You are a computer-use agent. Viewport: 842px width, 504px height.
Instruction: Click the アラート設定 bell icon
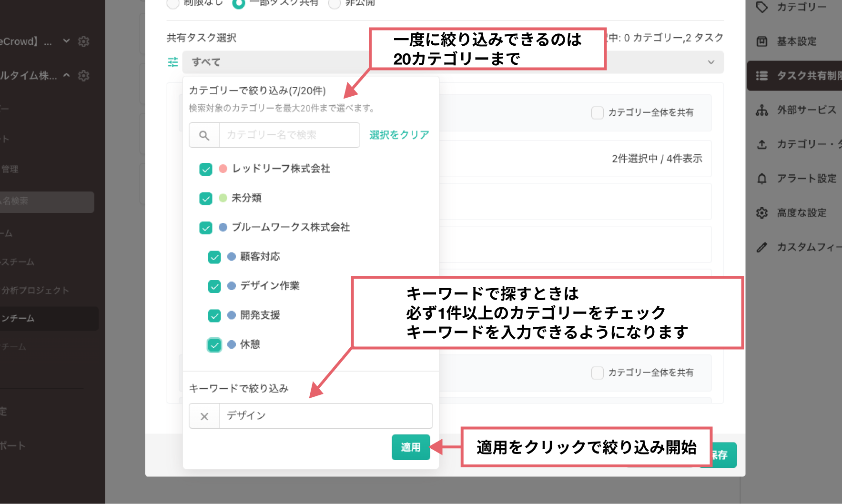(762, 179)
